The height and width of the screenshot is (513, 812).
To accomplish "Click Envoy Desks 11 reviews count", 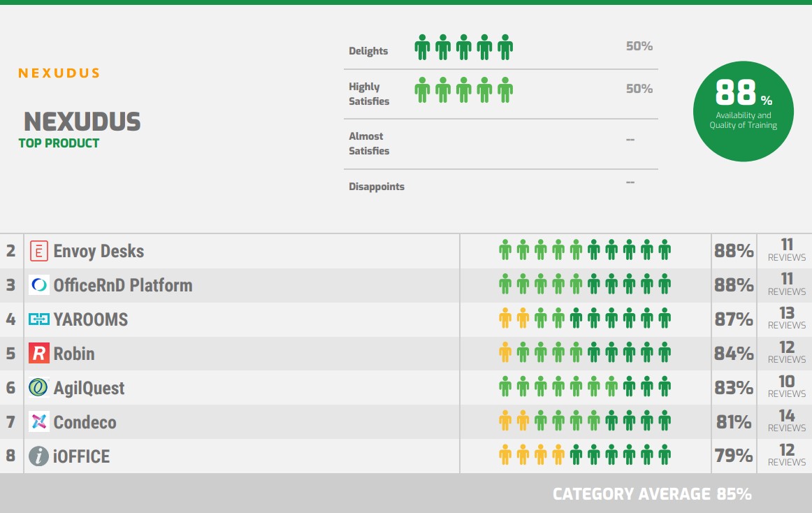I will (x=787, y=250).
